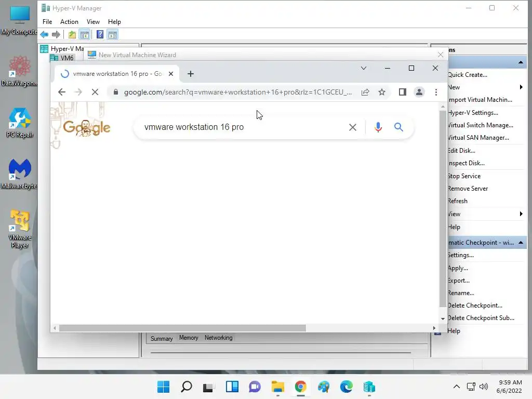Select the VM6 server in tree
The image size is (532, 399).
66,58
